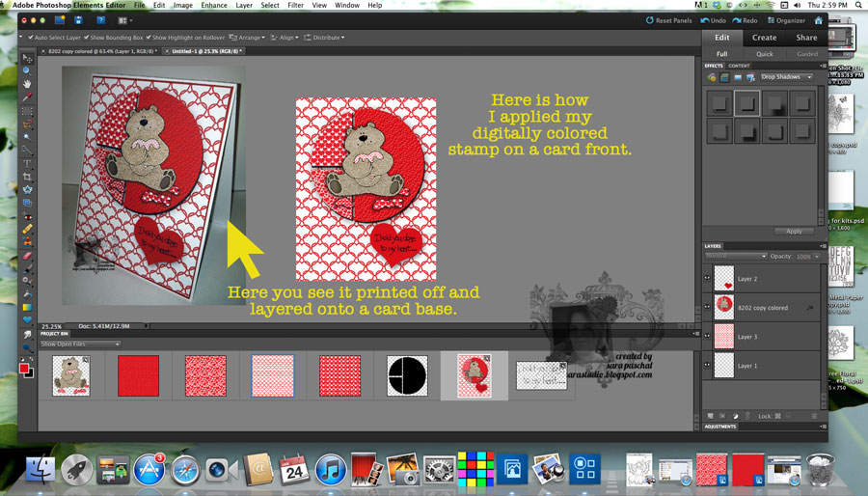Select the Zoom tool in toolbox

[x=27, y=71]
